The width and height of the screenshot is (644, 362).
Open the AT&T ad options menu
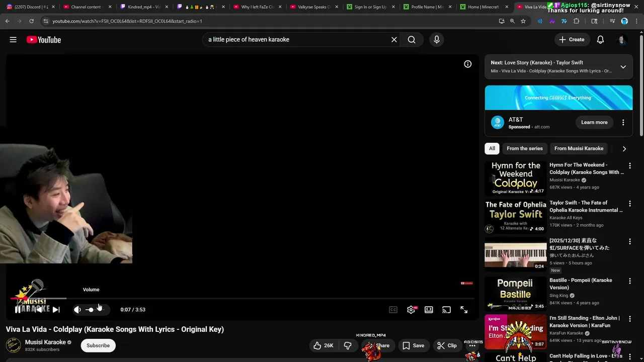623,122
